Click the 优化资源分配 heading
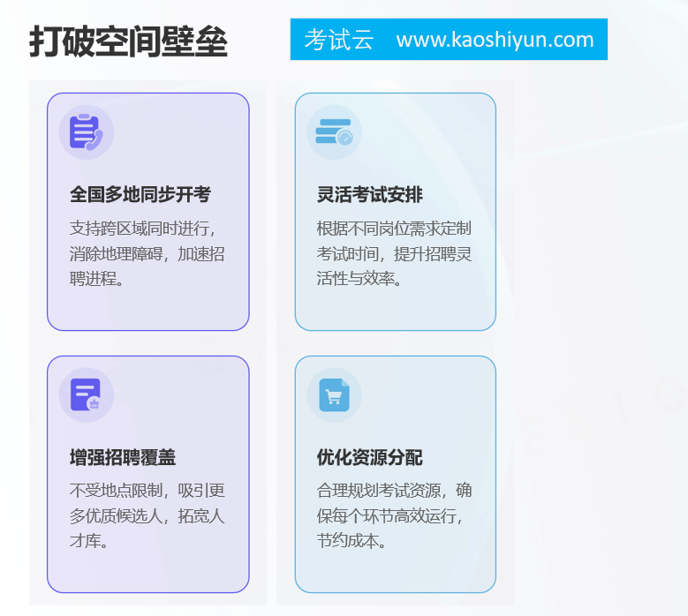688x616 pixels. tap(370, 457)
